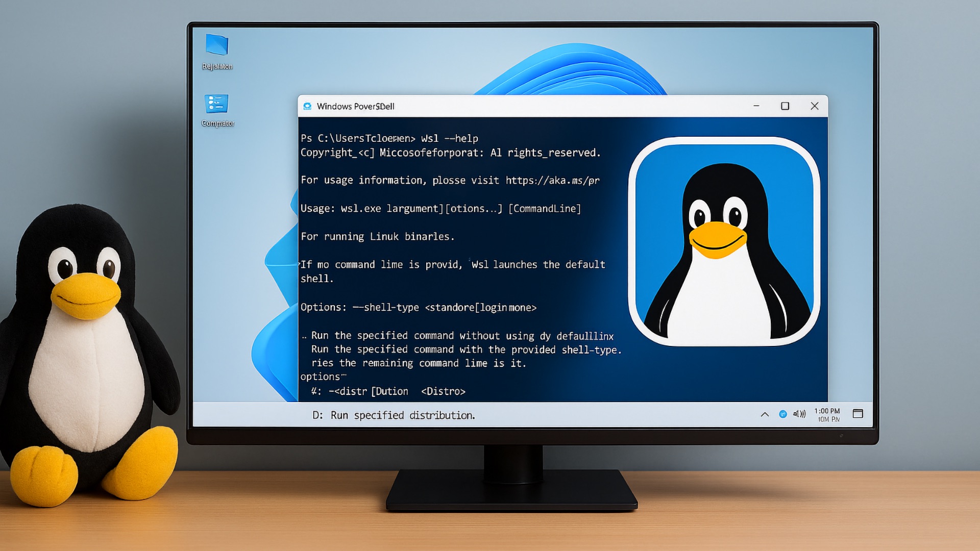Viewport: 980px width, 551px height.
Task: Click the 'If mo command lime' line
Action: point(453,265)
